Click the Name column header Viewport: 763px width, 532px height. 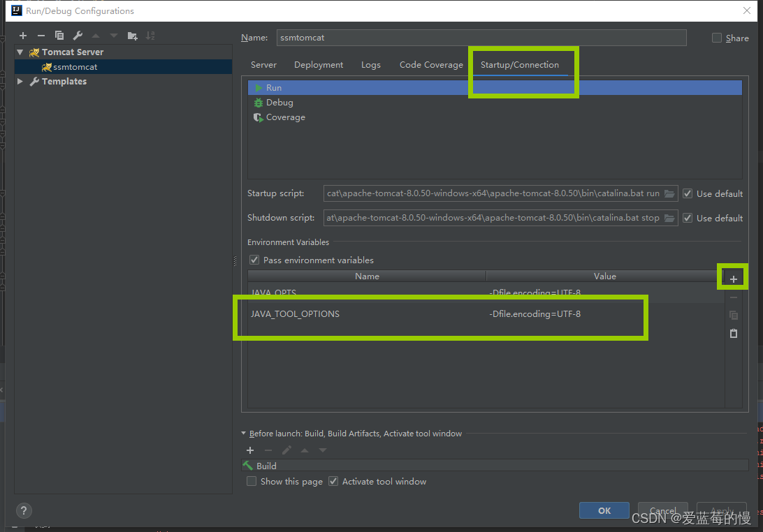tap(367, 276)
